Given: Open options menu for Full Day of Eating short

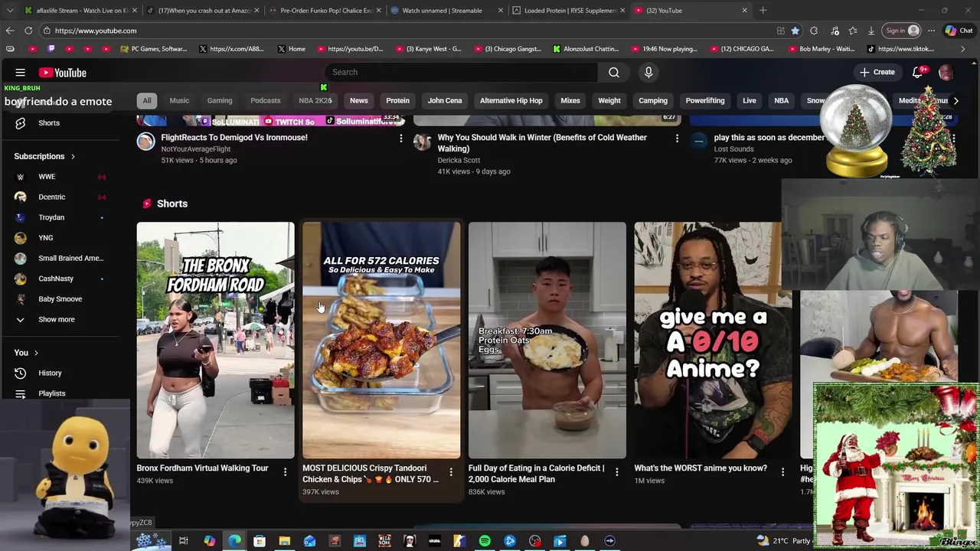Looking at the screenshot, I should 616,472.
